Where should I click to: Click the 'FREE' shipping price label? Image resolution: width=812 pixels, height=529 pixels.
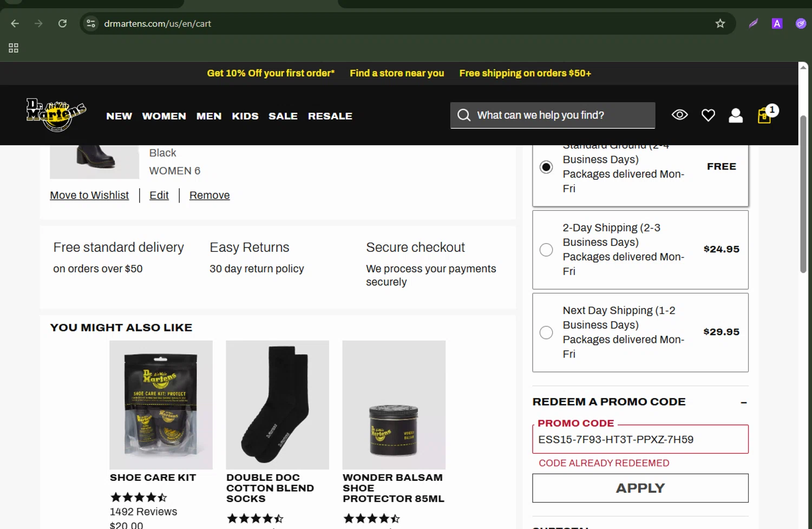pos(722,166)
